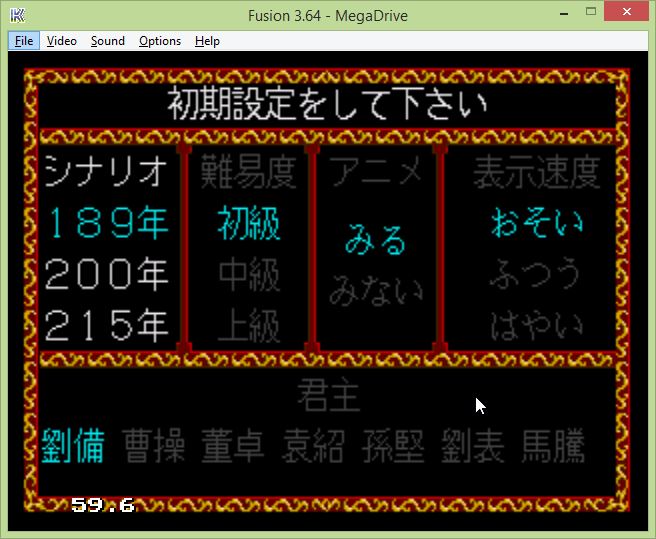Pick ruler 袁紹
The height and width of the screenshot is (539, 656).
coord(313,445)
